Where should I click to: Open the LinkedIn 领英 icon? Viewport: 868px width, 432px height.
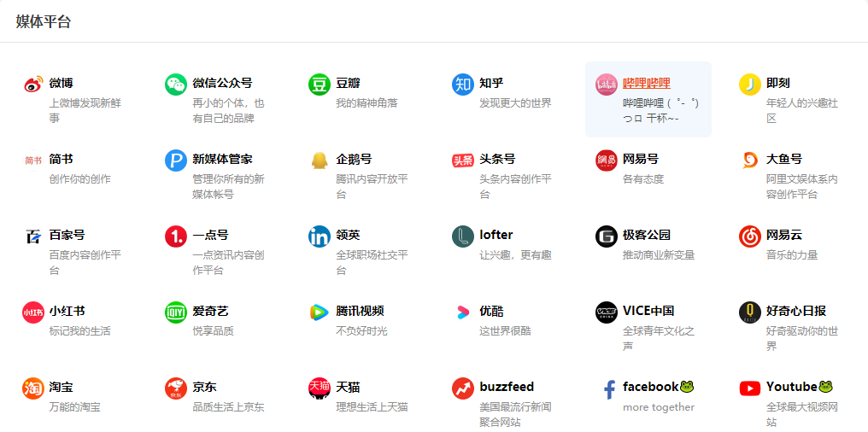[320, 236]
